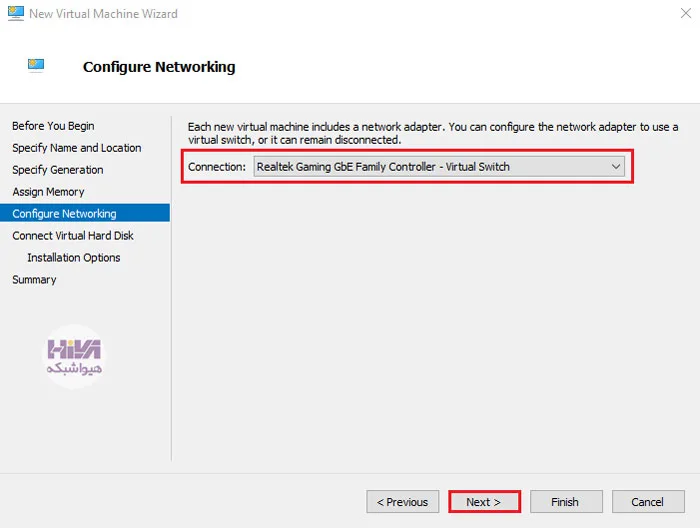This screenshot has width=700, height=528.
Task: Click the Connection label
Action: click(x=217, y=167)
